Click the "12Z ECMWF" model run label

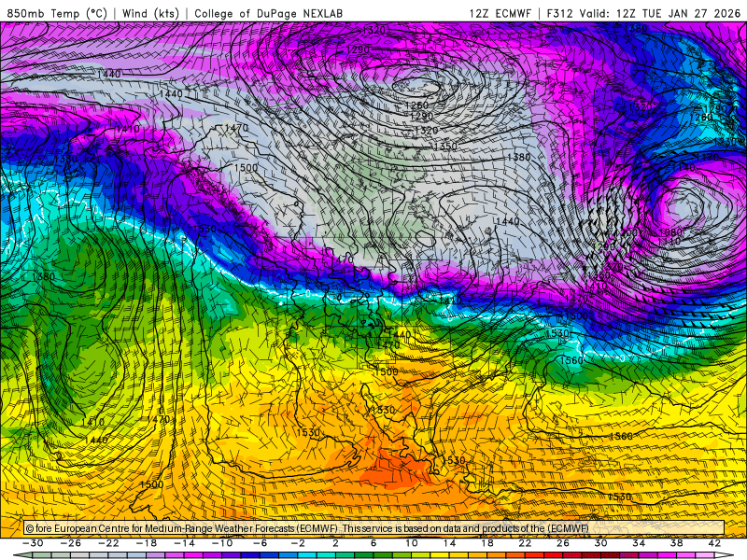coord(500,13)
